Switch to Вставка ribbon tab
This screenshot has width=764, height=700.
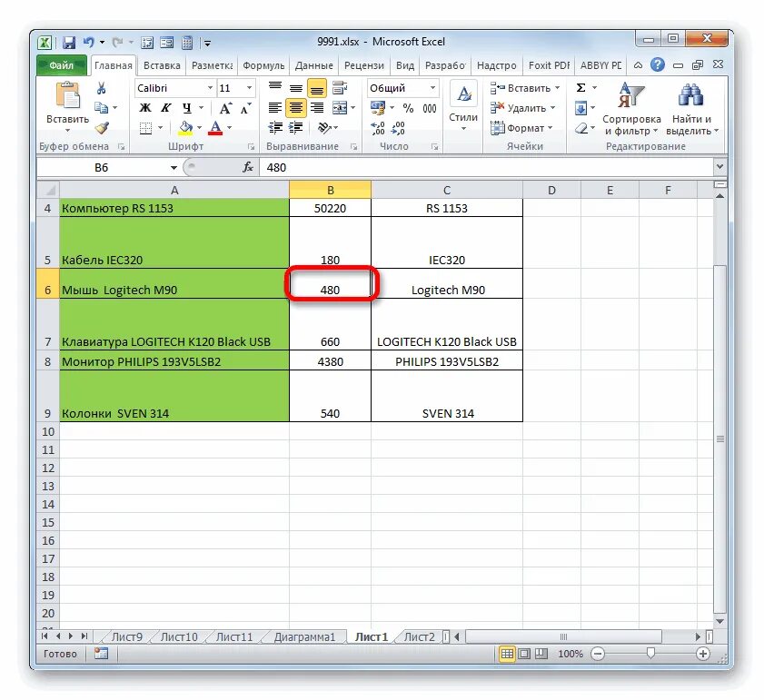point(162,65)
